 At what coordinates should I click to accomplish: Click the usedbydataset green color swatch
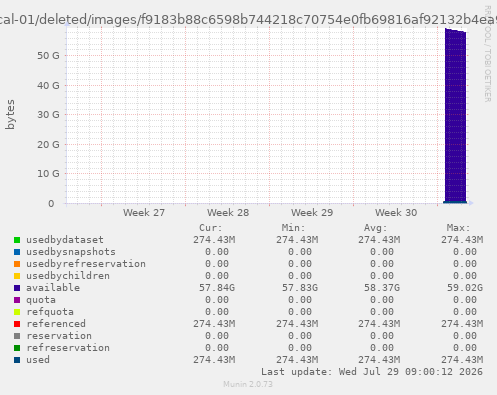point(17,240)
